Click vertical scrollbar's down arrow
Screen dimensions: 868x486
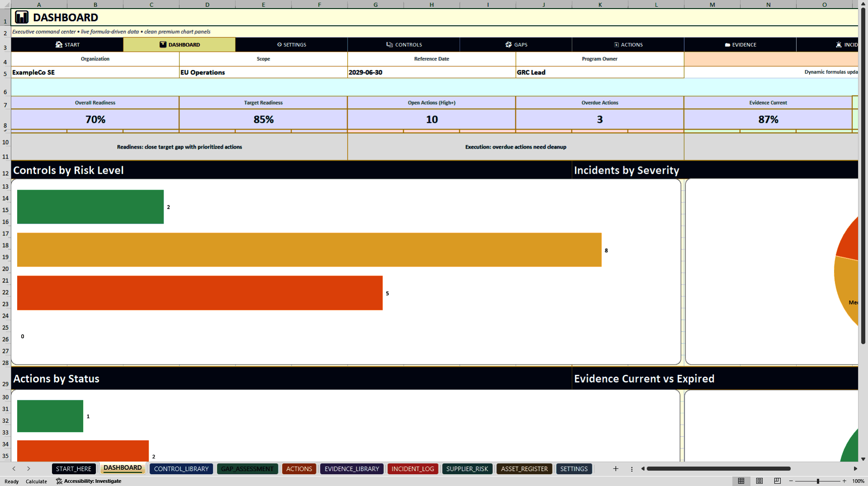coord(863,459)
